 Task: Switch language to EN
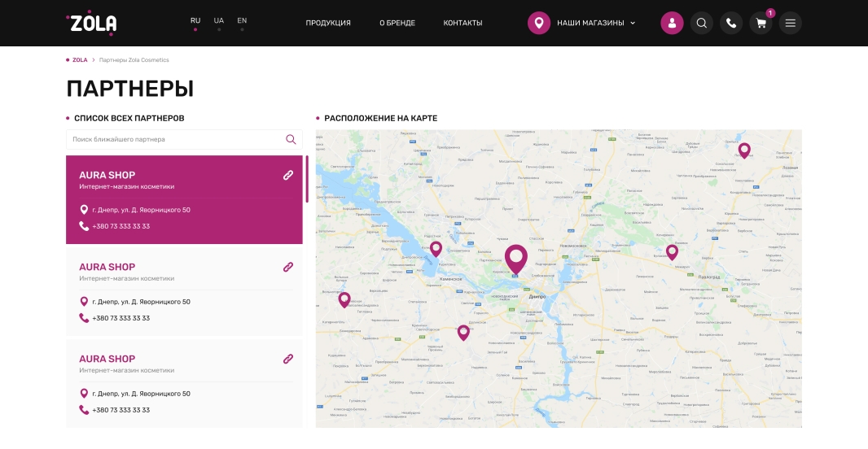[x=242, y=21]
